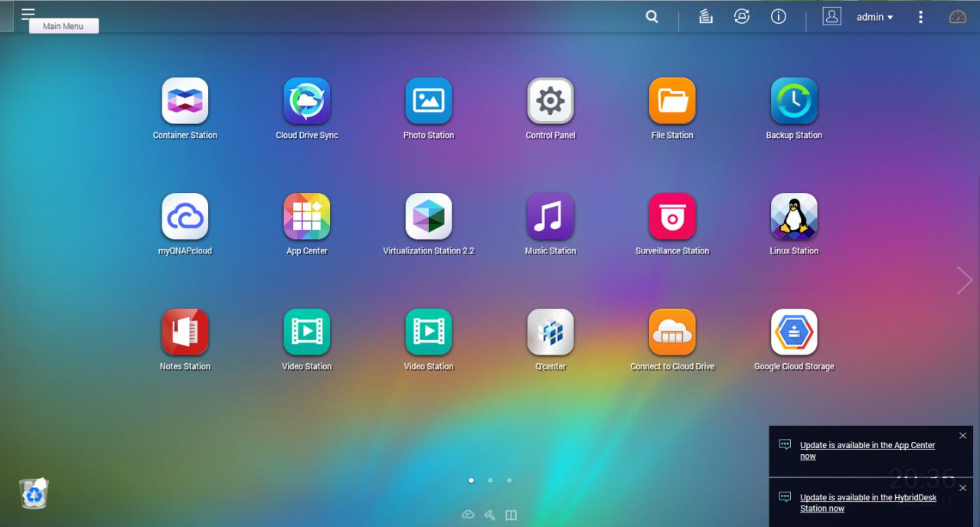Open the Recycle Bin on desktop
980x527 pixels.
34,493
